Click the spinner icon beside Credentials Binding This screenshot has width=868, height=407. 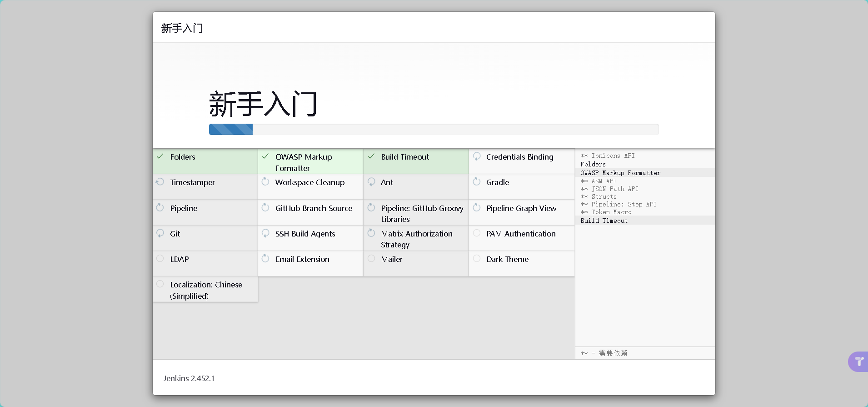pos(477,156)
